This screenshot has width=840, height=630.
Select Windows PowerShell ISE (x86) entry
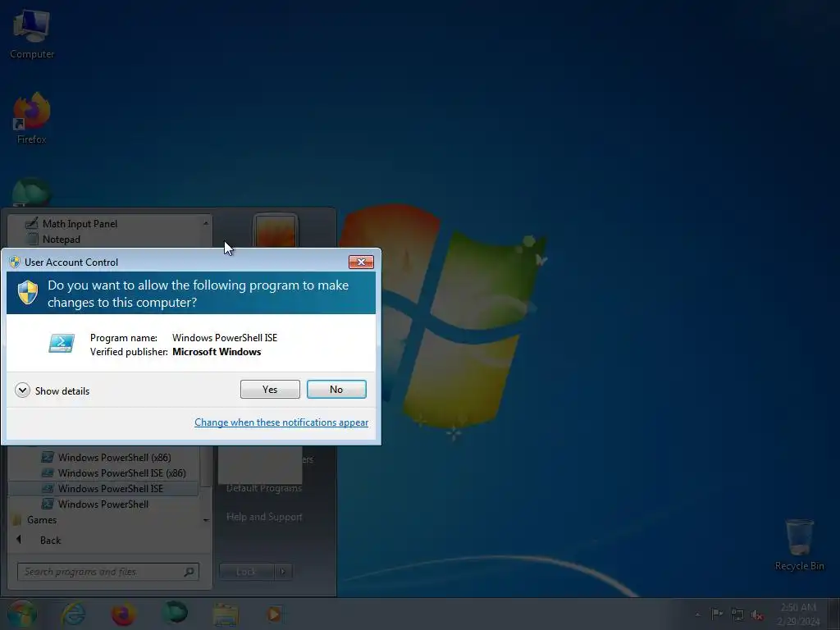click(122, 473)
